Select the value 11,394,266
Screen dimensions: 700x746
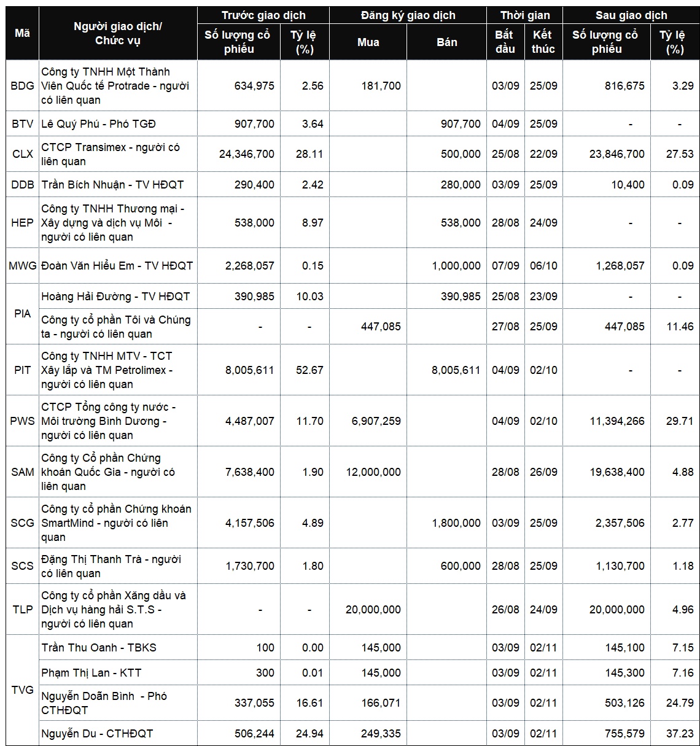(x=617, y=421)
